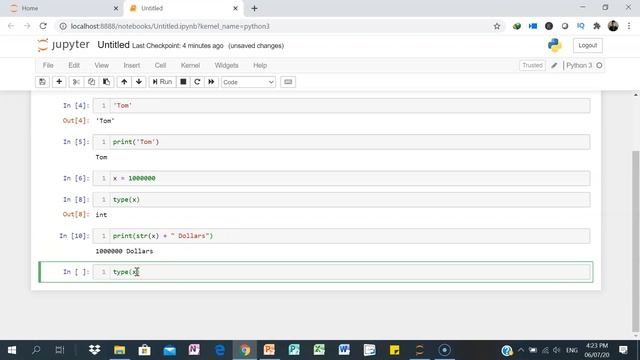This screenshot has width=640, height=360.
Task: Save notebook with the floppy disk icon
Action: coord(42,82)
